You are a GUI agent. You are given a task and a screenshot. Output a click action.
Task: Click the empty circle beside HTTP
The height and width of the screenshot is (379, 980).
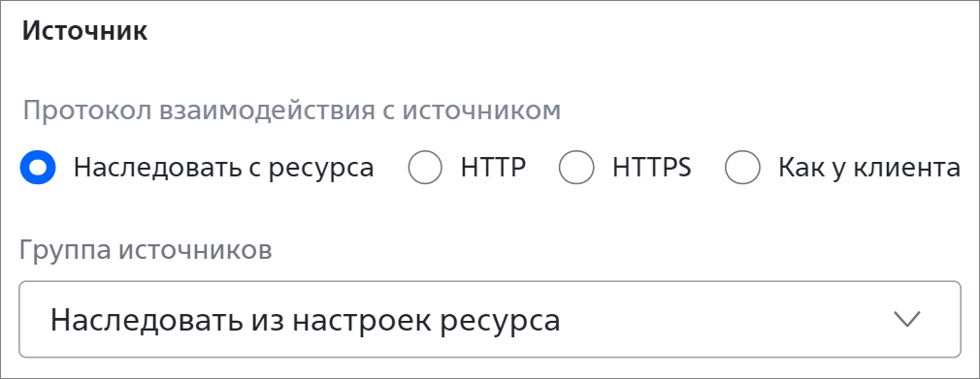coord(426,168)
